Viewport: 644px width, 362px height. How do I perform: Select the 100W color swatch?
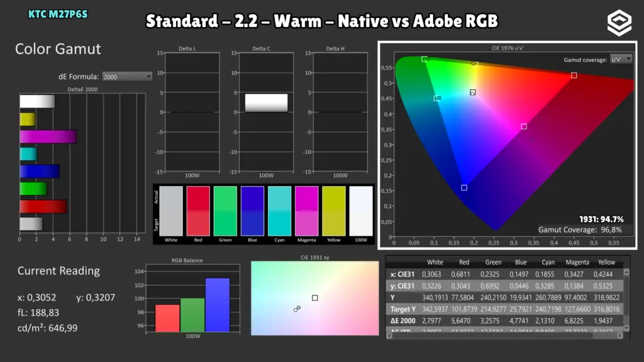point(360,211)
